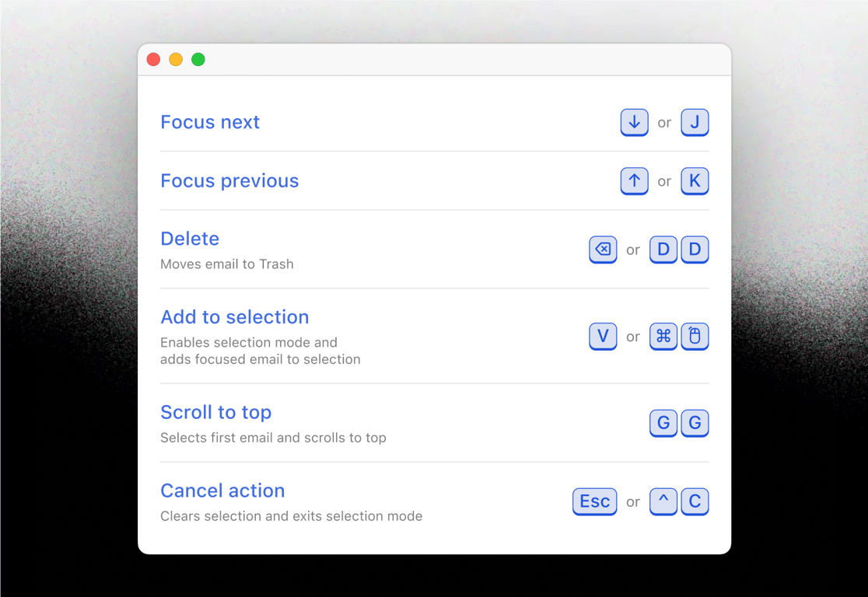
Task: Click the Command key icon
Action: (x=663, y=336)
